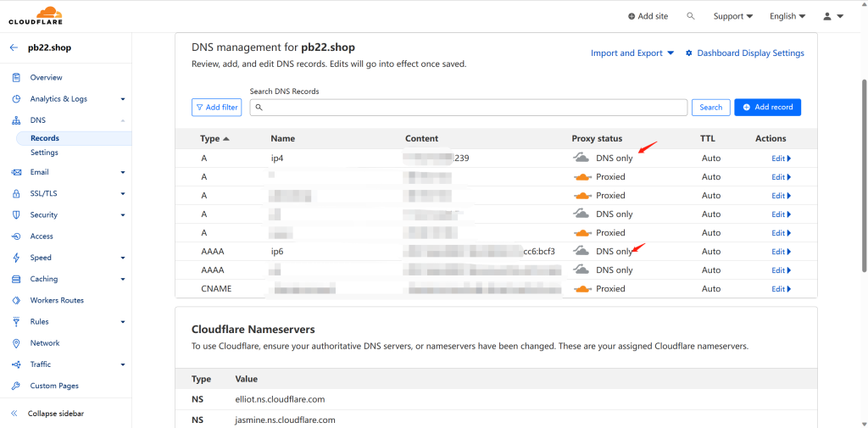Collapse the DNS section arrow
This screenshot has height=428, width=868.
(x=123, y=120)
